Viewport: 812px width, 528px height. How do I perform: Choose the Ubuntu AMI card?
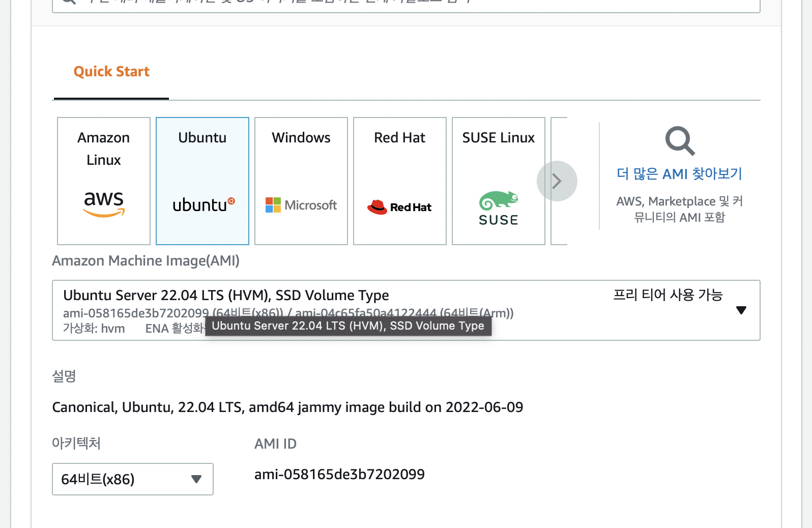point(202,181)
